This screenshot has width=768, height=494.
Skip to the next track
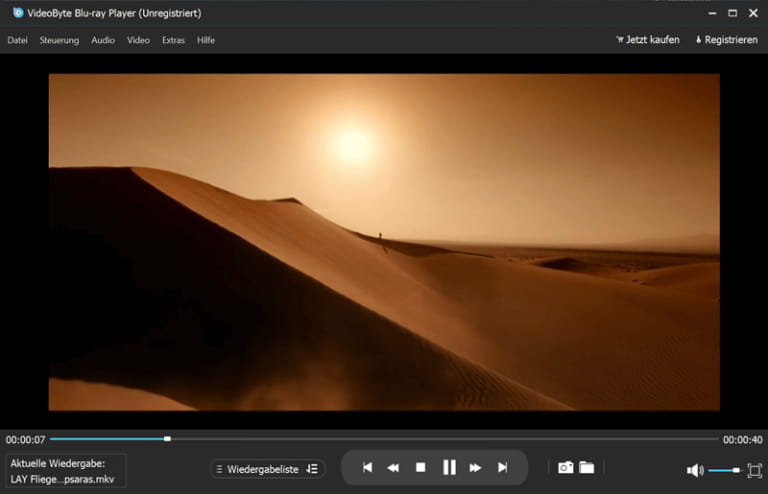503,467
